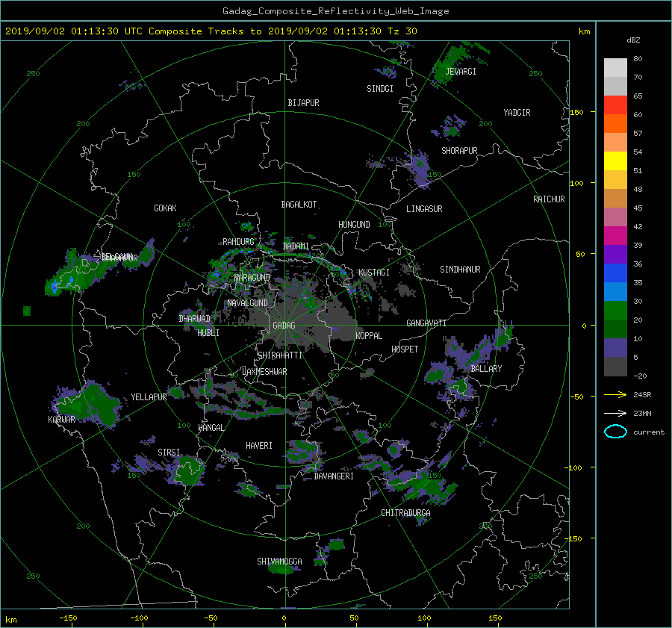Screen dimensions: 672x628
Task: Pick the purple 39 dBZ legend swatch
Action: (x=615, y=254)
